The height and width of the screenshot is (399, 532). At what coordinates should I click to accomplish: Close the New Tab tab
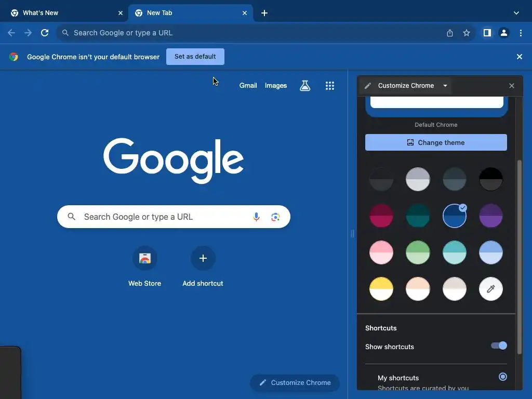click(x=245, y=13)
